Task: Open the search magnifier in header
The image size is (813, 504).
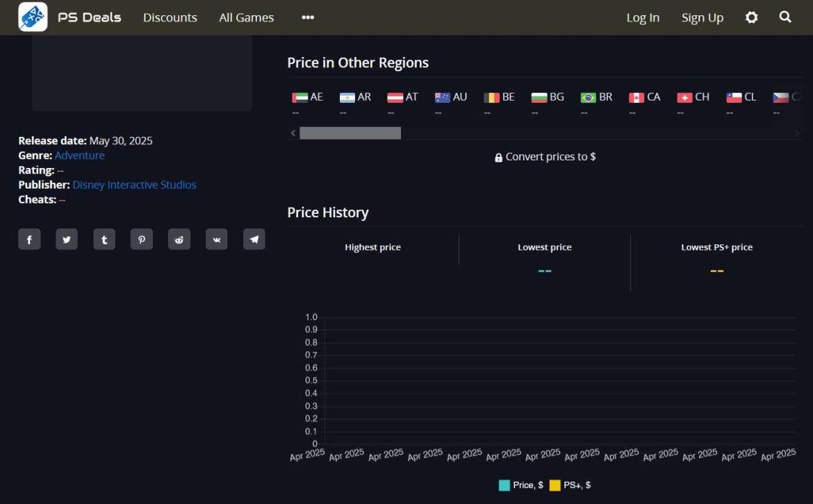Action: [x=785, y=17]
